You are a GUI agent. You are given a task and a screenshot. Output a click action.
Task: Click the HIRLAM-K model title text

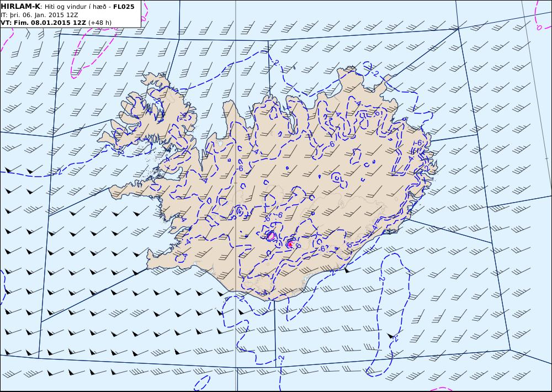(20, 7)
